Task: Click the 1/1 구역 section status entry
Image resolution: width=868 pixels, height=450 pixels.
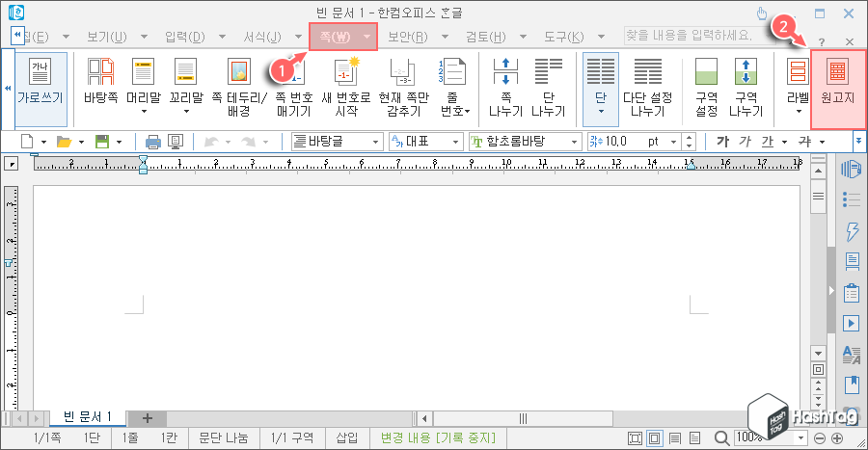Action: [x=291, y=437]
